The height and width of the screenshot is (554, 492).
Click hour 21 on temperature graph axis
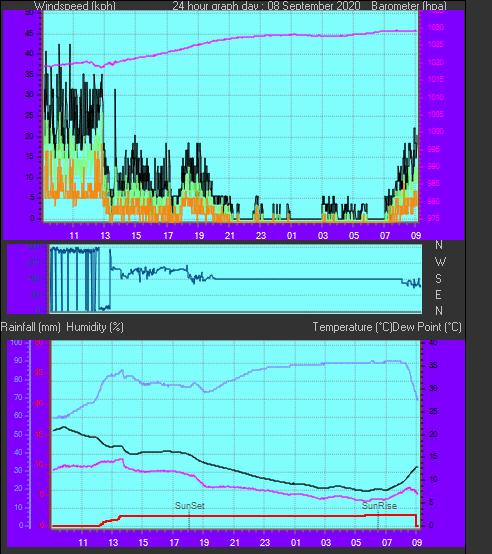[235, 543]
